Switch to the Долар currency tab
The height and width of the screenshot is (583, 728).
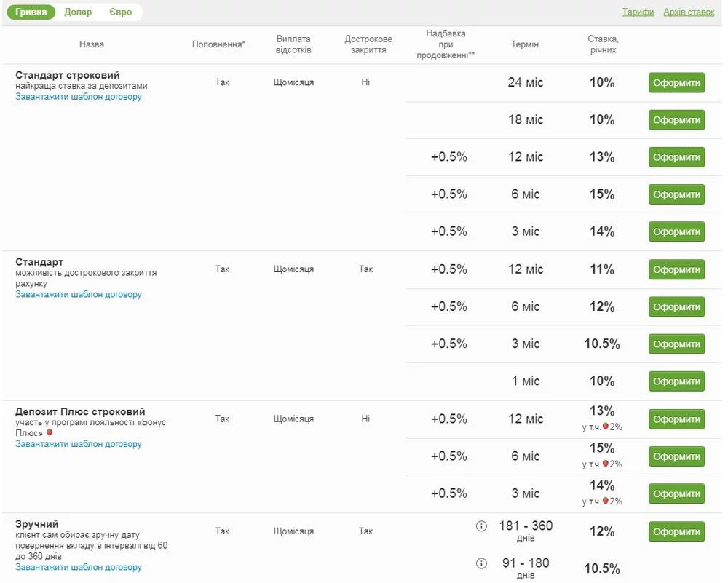point(78,12)
